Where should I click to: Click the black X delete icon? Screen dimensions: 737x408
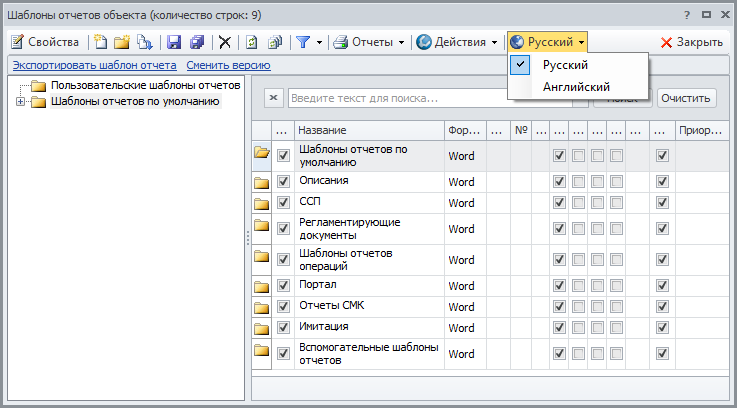click(x=225, y=42)
